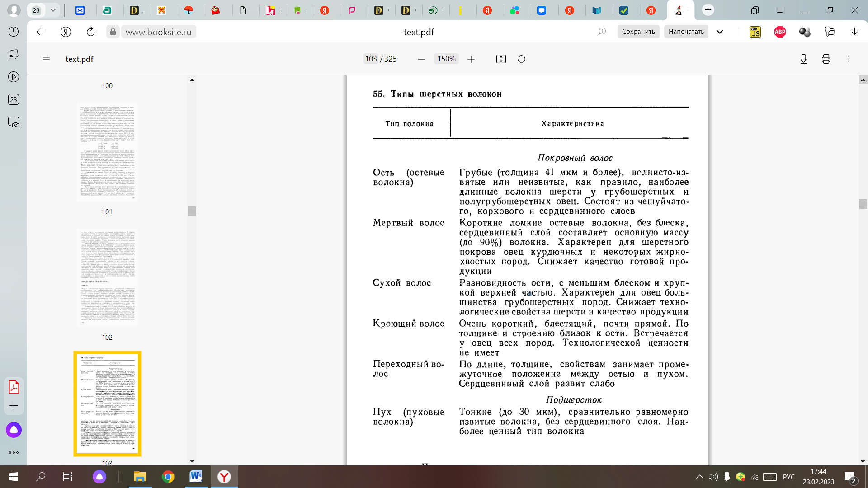Print the PDF via the printer icon
Viewport: 868px width, 488px height.
click(x=826, y=59)
